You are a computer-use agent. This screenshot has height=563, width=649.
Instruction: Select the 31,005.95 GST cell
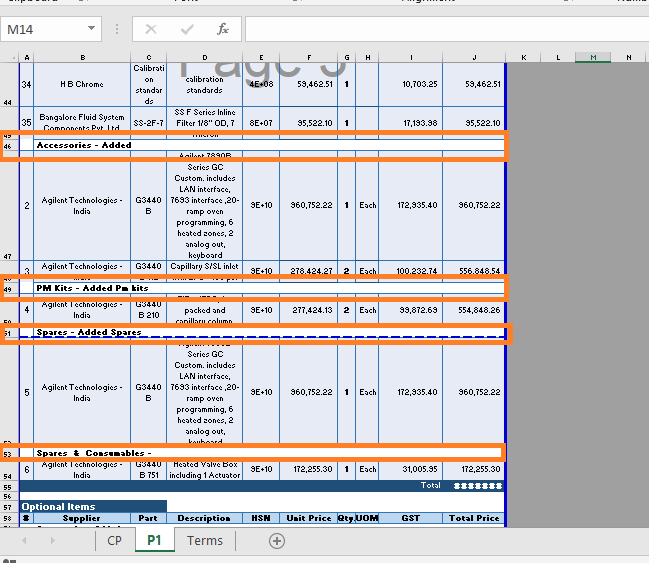click(x=411, y=469)
